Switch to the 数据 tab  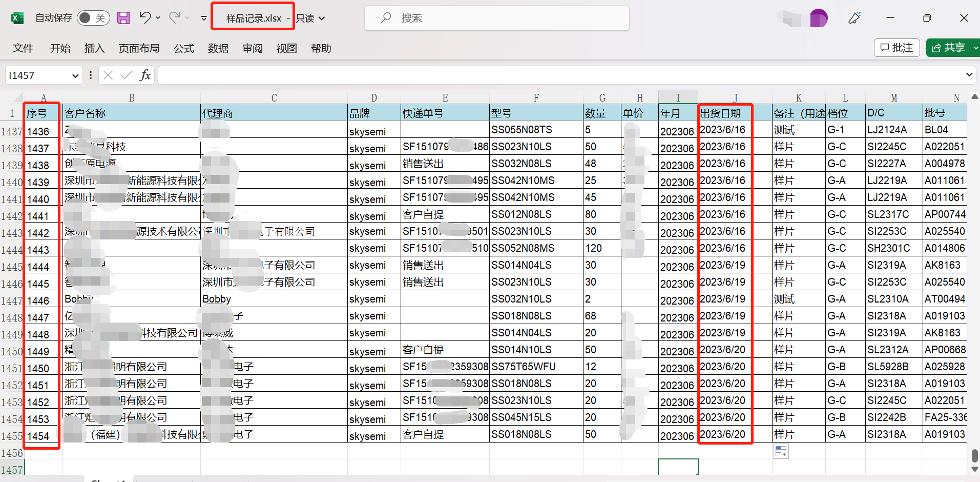218,48
